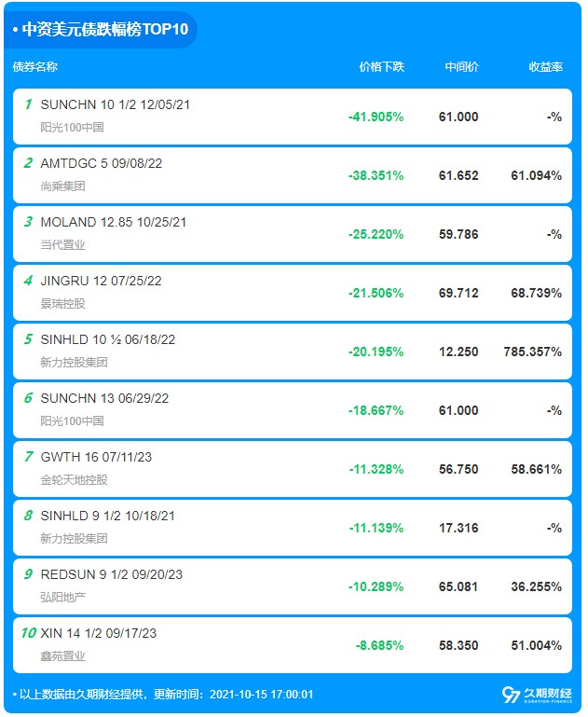Select the SUNCHN 13 06/29/22 bond

pyautogui.click(x=105, y=399)
